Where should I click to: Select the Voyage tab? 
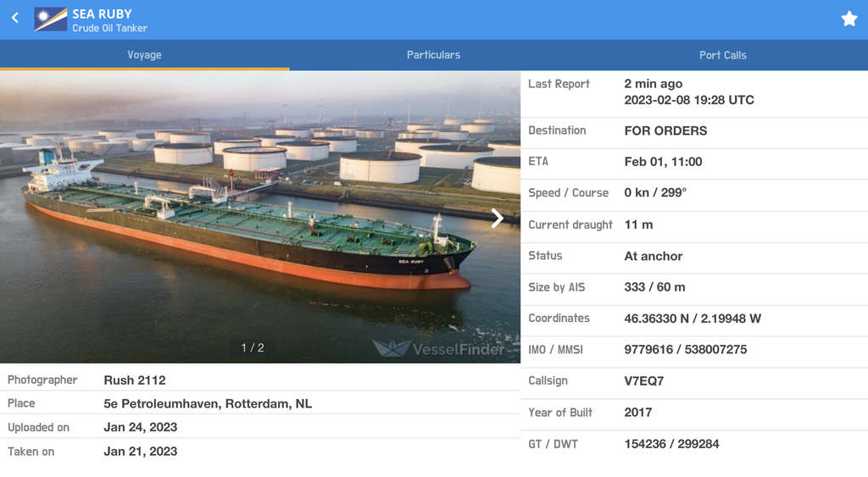tap(144, 55)
